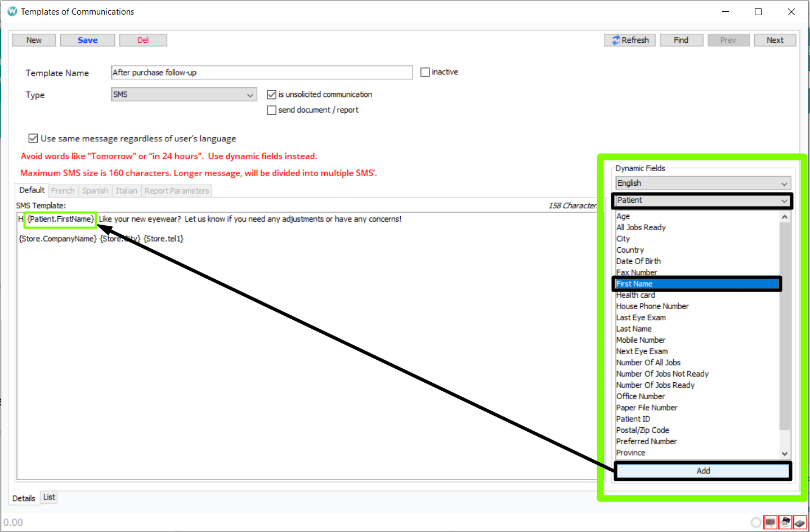Click the Weave logo in the title bar
This screenshot has height=532, width=810.
pos(11,11)
